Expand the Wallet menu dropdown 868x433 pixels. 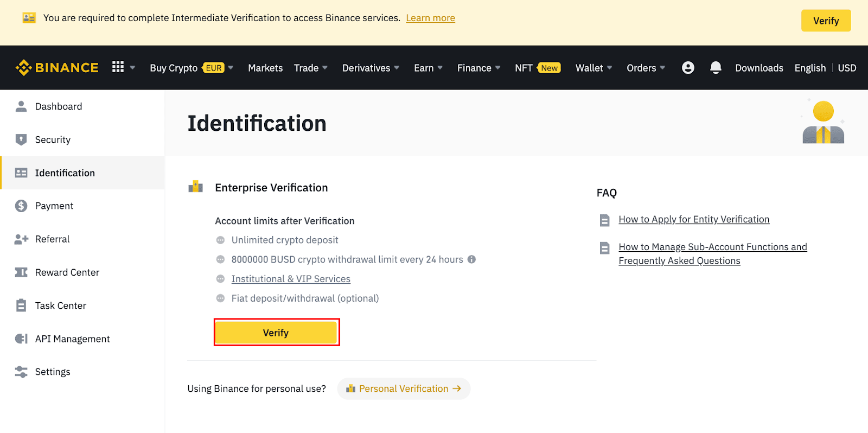609,68
